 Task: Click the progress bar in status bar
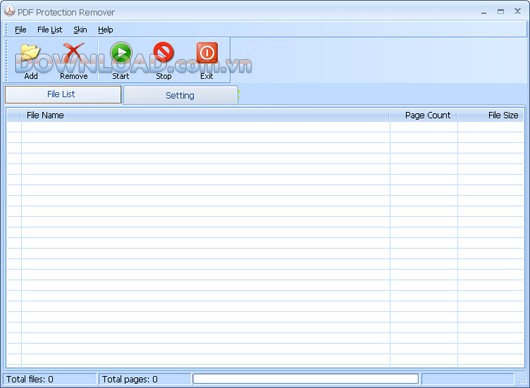pos(306,379)
